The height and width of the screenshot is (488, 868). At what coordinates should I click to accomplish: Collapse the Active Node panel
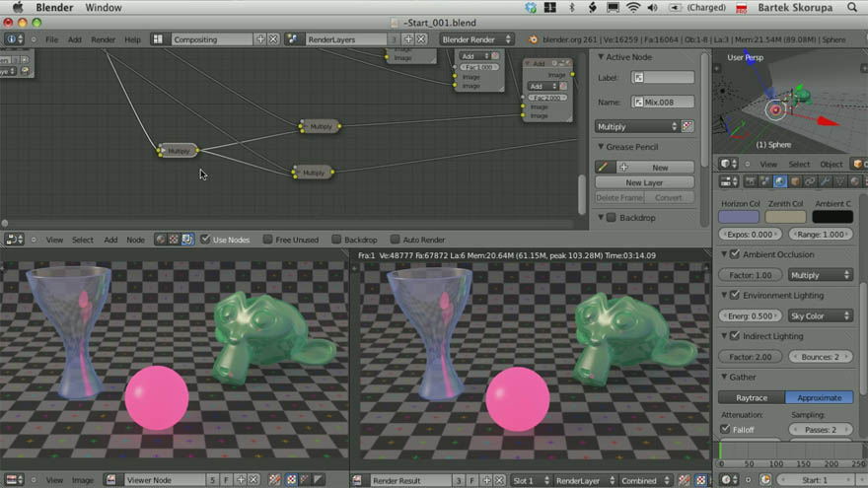click(x=601, y=57)
